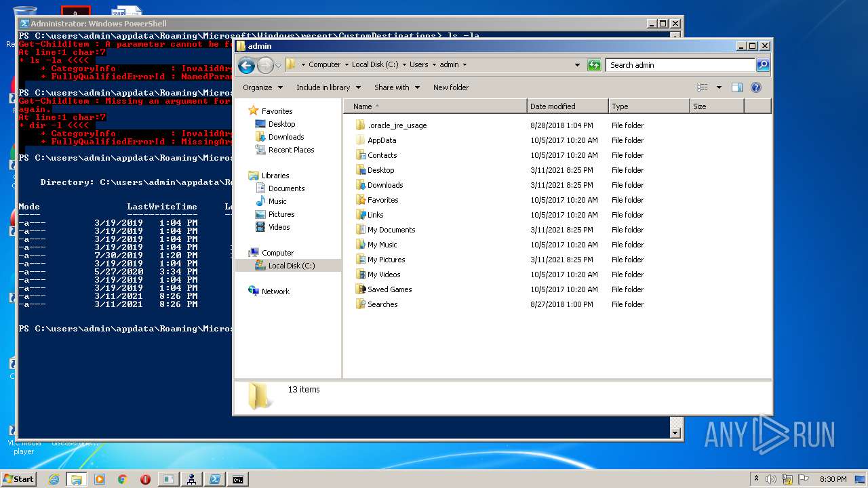The image size is (868, 488).
Task: Select the Saved Games folder icon
Action: (360, 289)
